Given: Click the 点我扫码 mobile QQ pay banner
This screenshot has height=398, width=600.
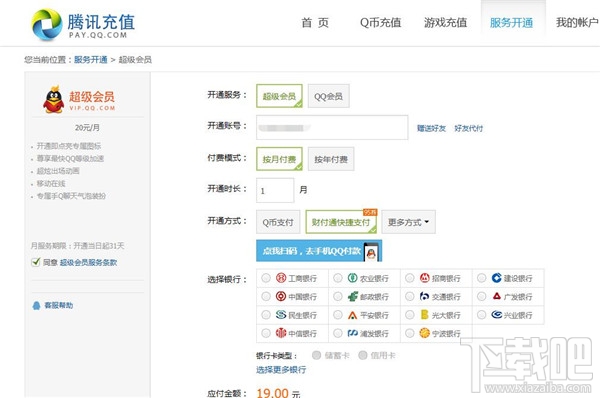Looking at the screenshot, I should pos(319,251).
